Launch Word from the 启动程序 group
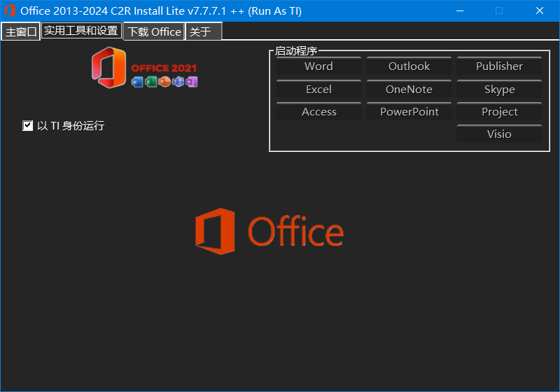 [318, 66]
